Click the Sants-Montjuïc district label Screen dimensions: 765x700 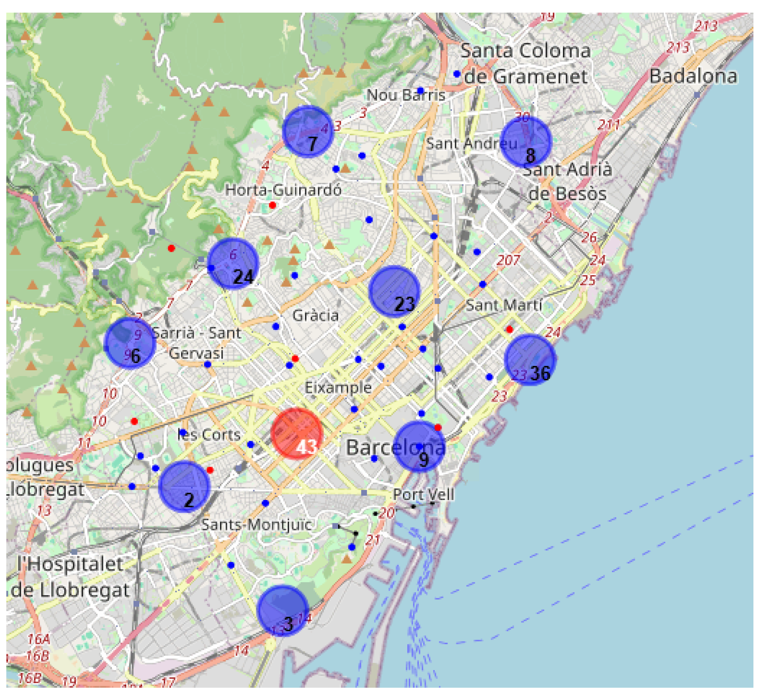[x=256, y=525]
